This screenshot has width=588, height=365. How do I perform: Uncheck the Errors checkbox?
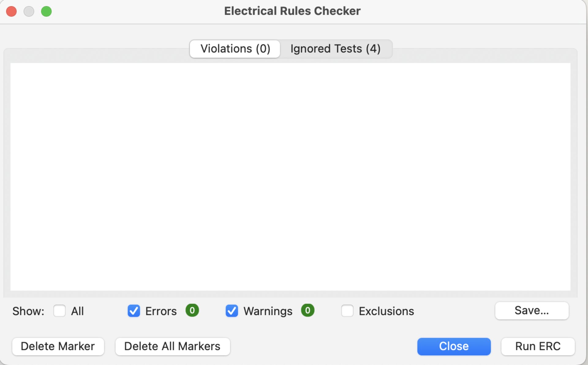click(134, 311)
